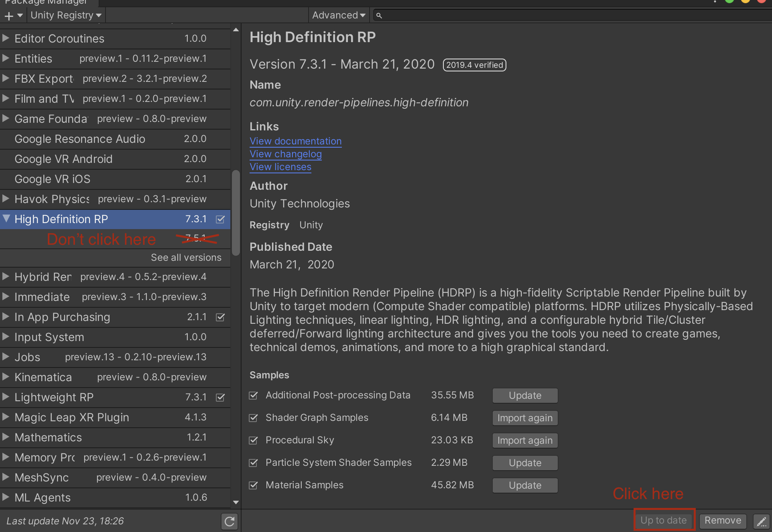Select the Google VR Android package
Screen dimensions: 772x532
coord(115,159)
